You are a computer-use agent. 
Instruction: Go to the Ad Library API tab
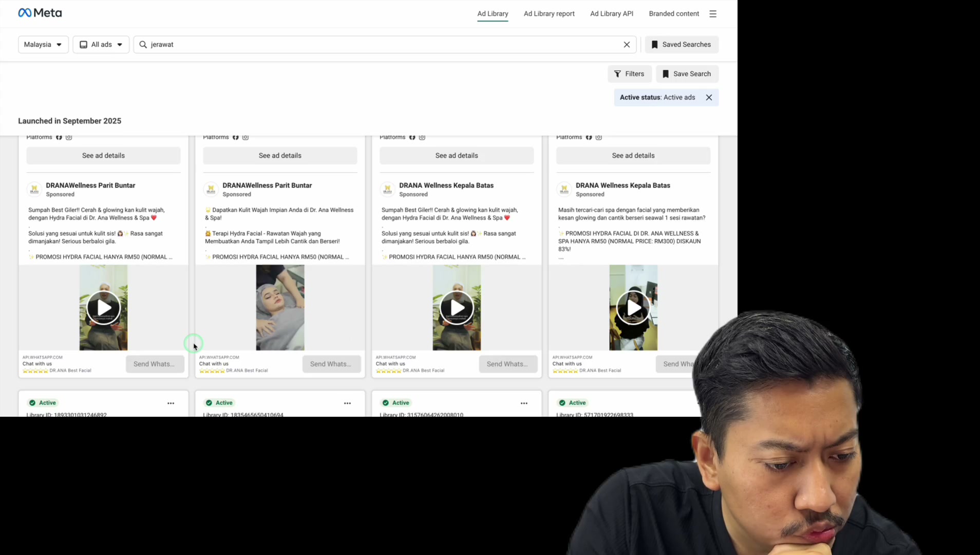[x=611, y=14]
